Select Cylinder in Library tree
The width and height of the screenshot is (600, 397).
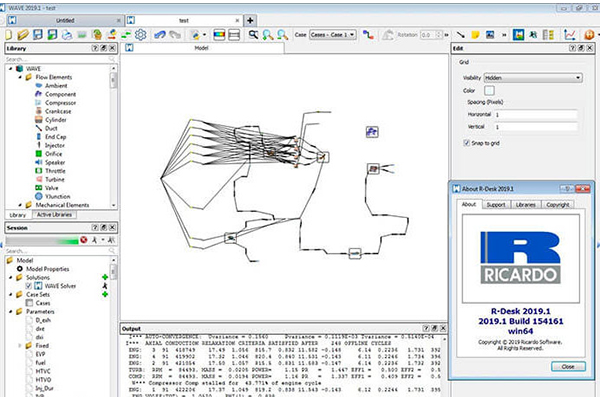point(56,120)
